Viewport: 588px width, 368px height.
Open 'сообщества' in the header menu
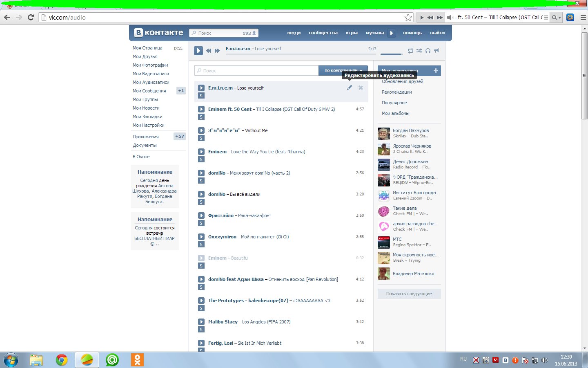pos(323,33)
